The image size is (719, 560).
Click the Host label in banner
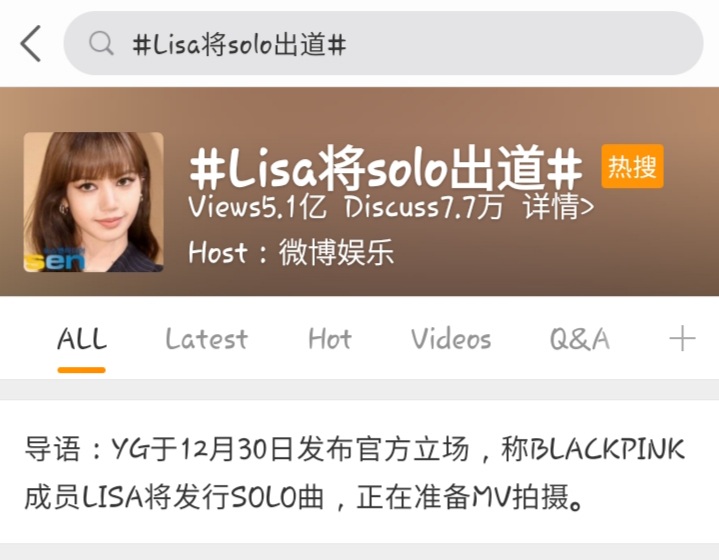point(218,252)
